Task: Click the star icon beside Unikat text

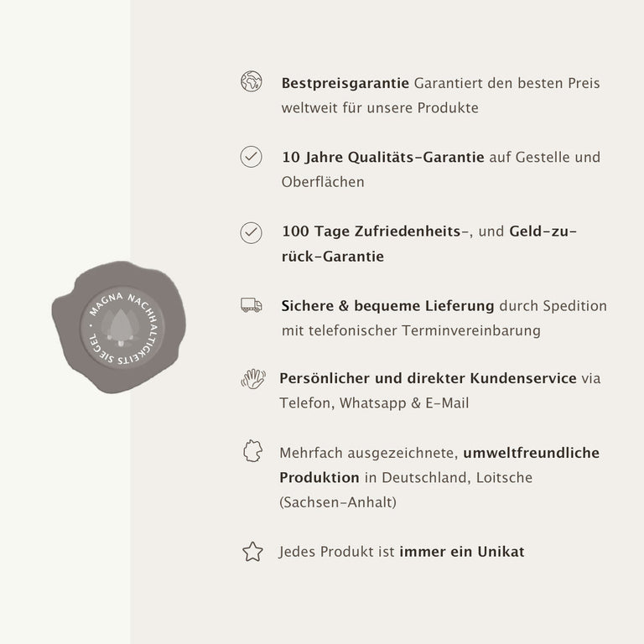Action: click(252, 552)
